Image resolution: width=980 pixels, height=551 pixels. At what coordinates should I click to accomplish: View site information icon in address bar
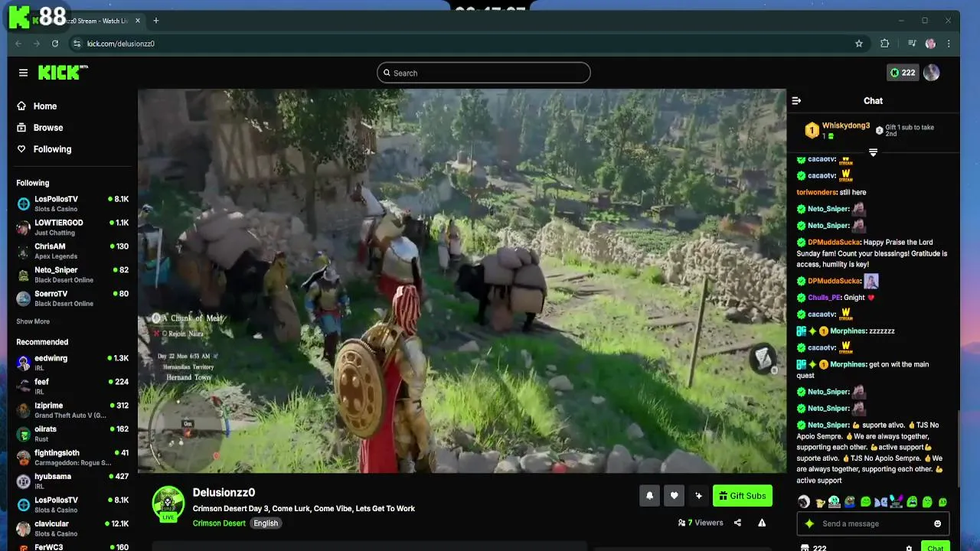76,44
